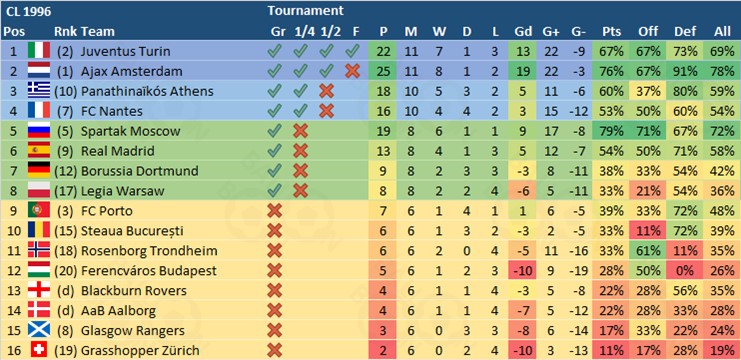The height and width of the screenshot is (360, 741).
Task: Select the Pts column header
Action: click(x=612, y=32)
